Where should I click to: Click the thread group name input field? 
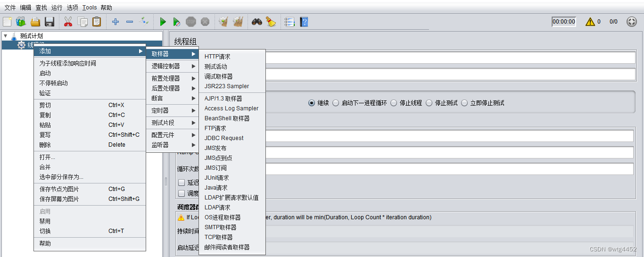pos(450,58)
